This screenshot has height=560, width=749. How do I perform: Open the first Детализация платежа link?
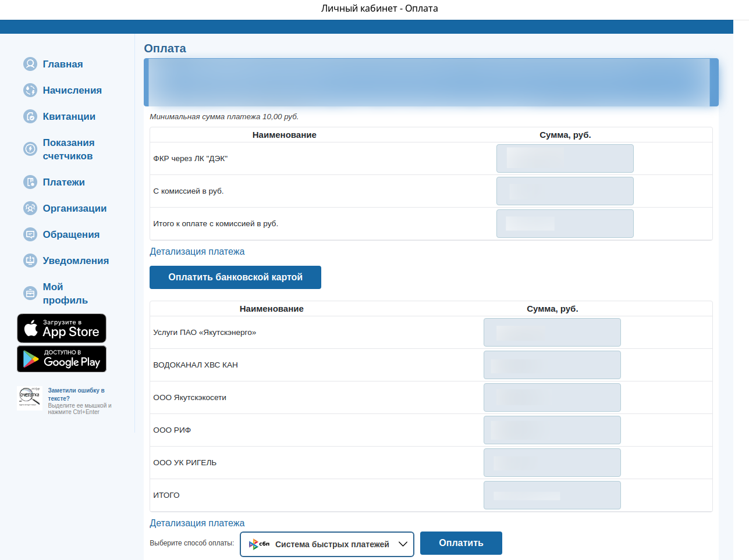coord(197,252)
